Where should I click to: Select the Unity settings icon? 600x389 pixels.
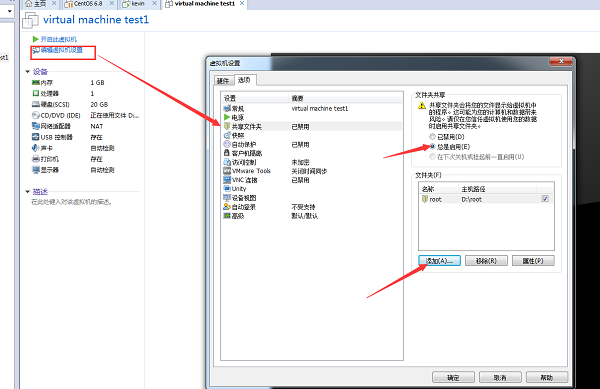tap(227, 189)
